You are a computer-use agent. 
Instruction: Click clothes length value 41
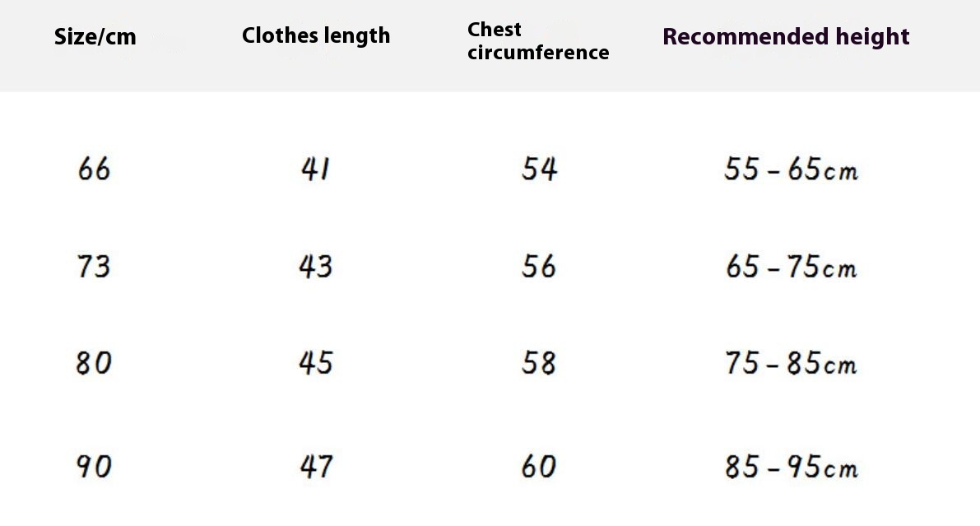(x=315, y=170)
